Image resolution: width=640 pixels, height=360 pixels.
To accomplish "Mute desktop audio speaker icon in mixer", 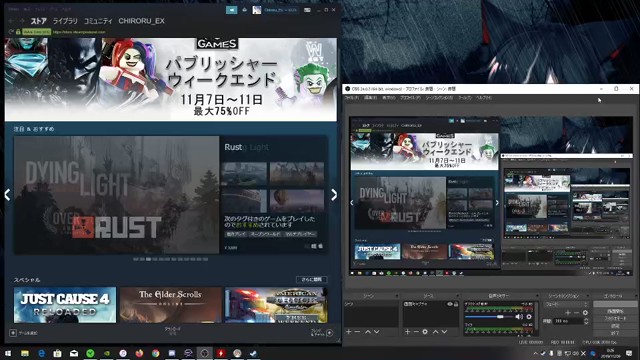I will [x=519, y=317].
